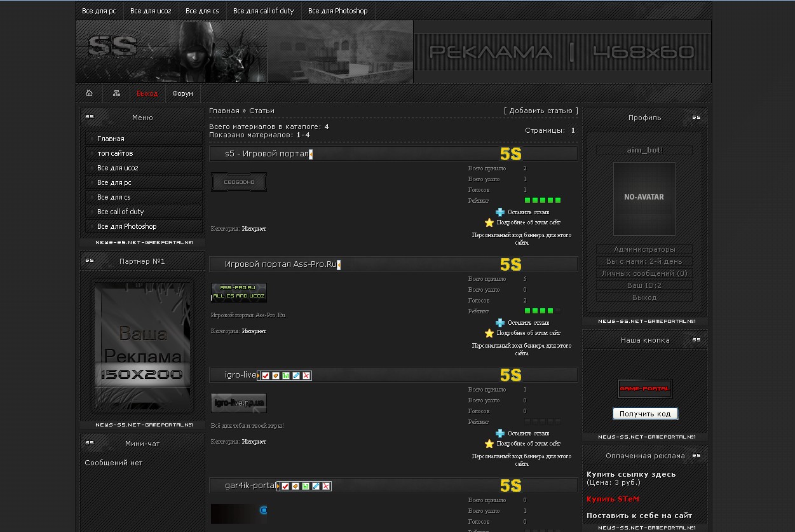The height and width of the screenshot is (532, 795).
Task: Click the red X icon for gar4ik-portal
Action: (326, 486)
